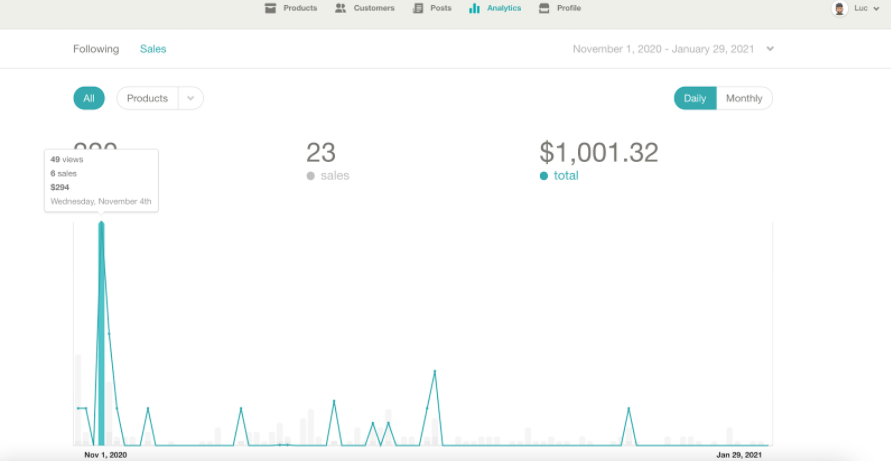Click the Profile storefront icon
Viewport: 891px width, 461px height.
pos(544,9)
